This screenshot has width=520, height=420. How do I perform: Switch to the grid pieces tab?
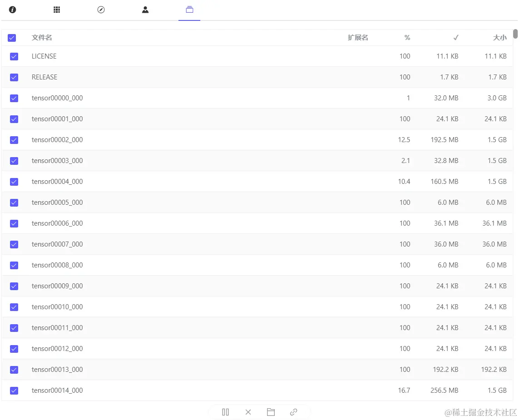coord(57,10)
